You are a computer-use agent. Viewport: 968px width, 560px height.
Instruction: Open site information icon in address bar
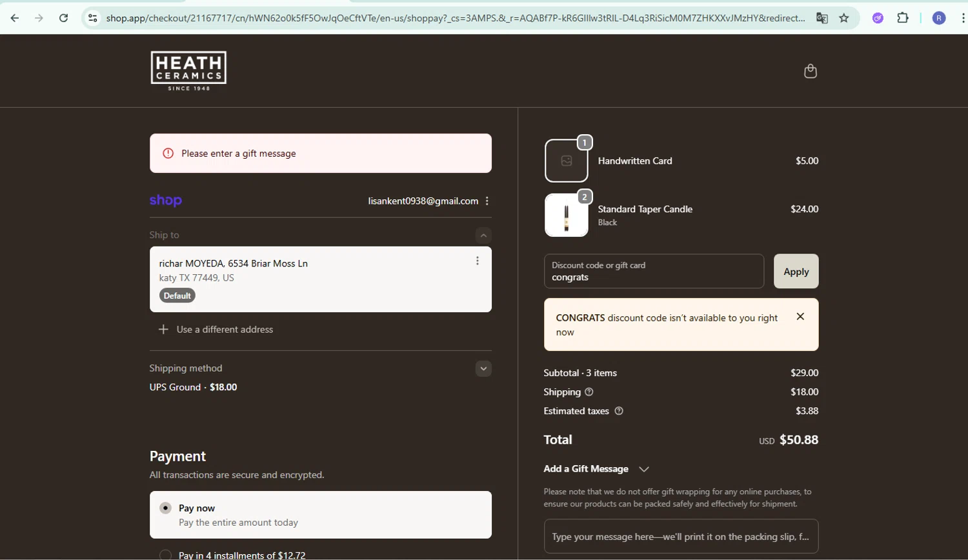click(93, 18)
